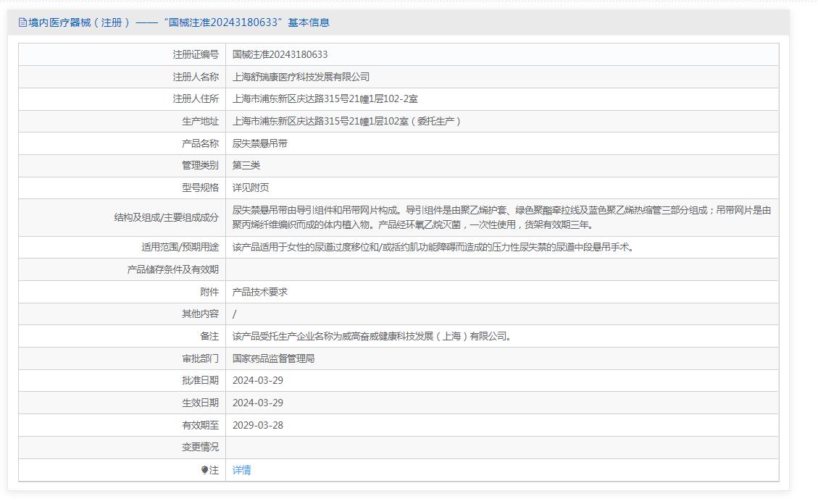Select management class value 第三类
Screen dimensions: 818x504
246,165
